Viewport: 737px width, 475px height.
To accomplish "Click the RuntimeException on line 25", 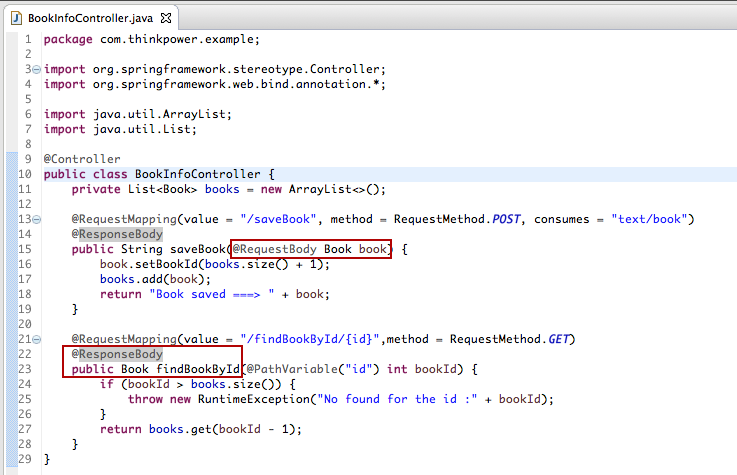I will click(254, 399).
